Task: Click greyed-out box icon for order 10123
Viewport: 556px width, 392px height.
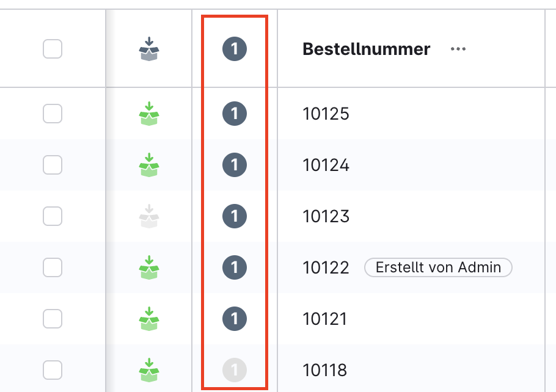Action: tap(148, 216)
